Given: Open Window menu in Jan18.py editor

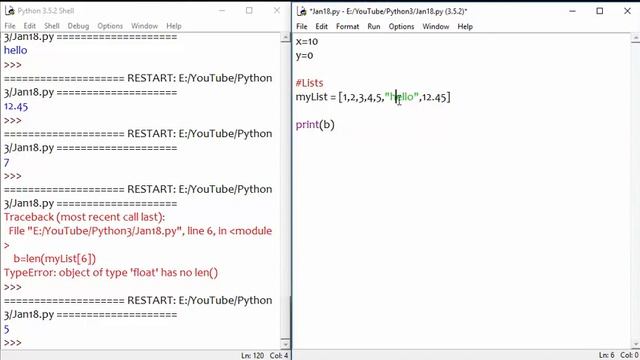Looking at the screenshot, I should pos(436,27).
